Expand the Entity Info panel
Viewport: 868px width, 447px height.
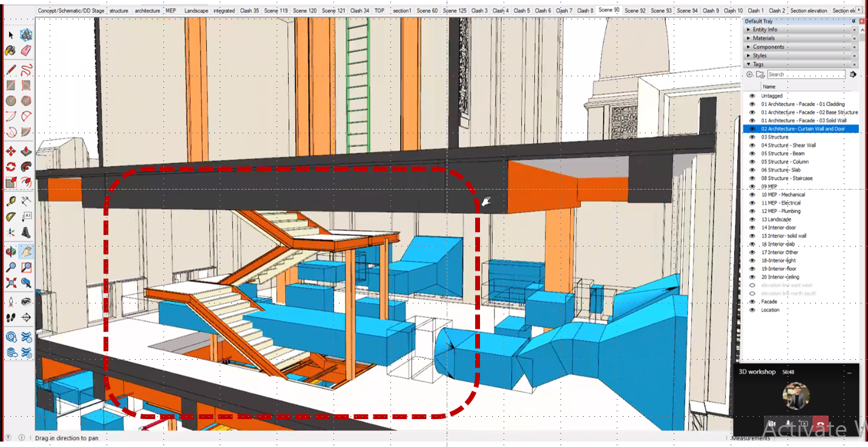765,30
